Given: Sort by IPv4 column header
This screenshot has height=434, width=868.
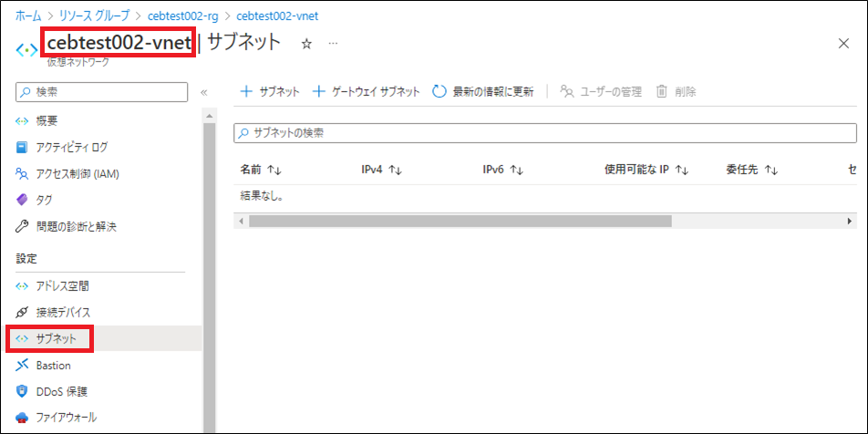Looking at the screenshot, I should [381, 170].
